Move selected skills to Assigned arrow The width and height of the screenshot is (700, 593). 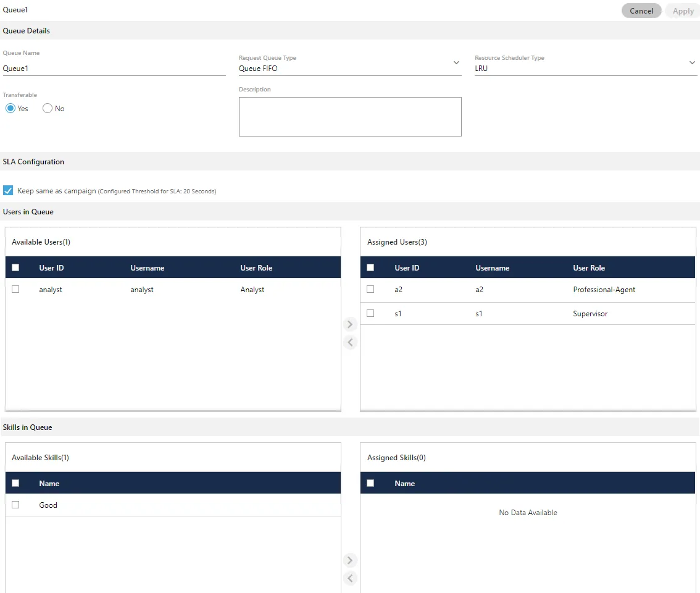pyautogui.click(x=350, y=560)
